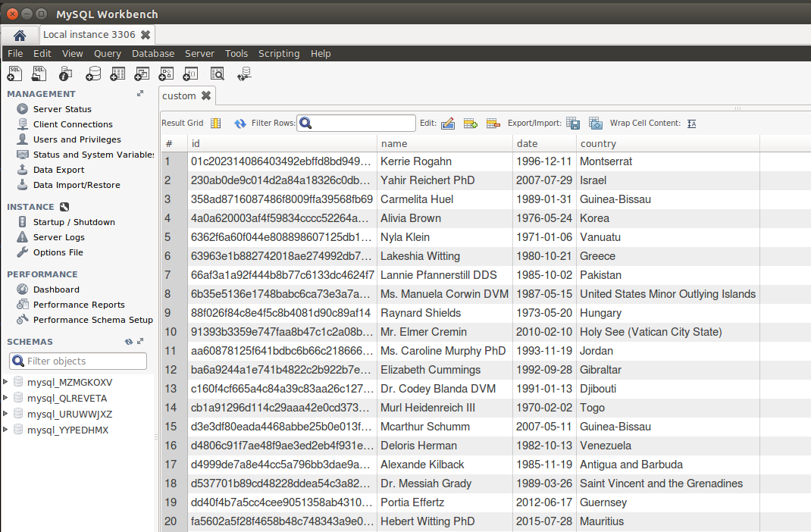Open Server Status in Management
Screen dimensions: 811x532
click(x=62, y=109)
